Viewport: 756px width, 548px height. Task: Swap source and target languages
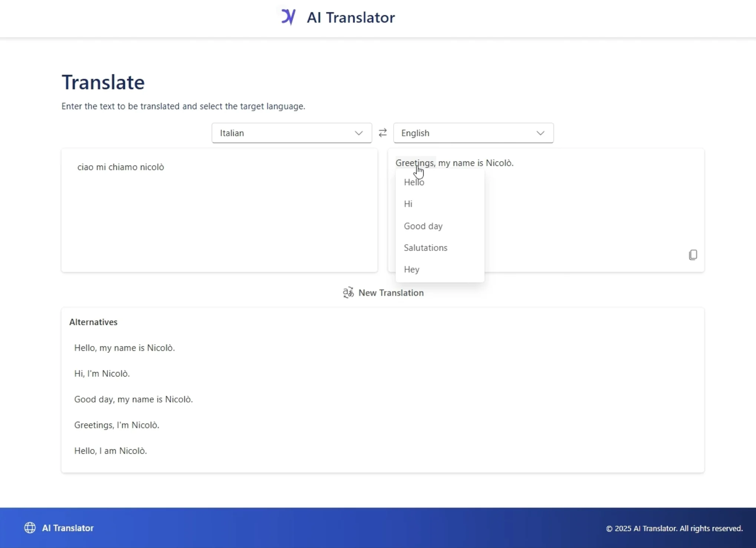[x=382, y=133]
